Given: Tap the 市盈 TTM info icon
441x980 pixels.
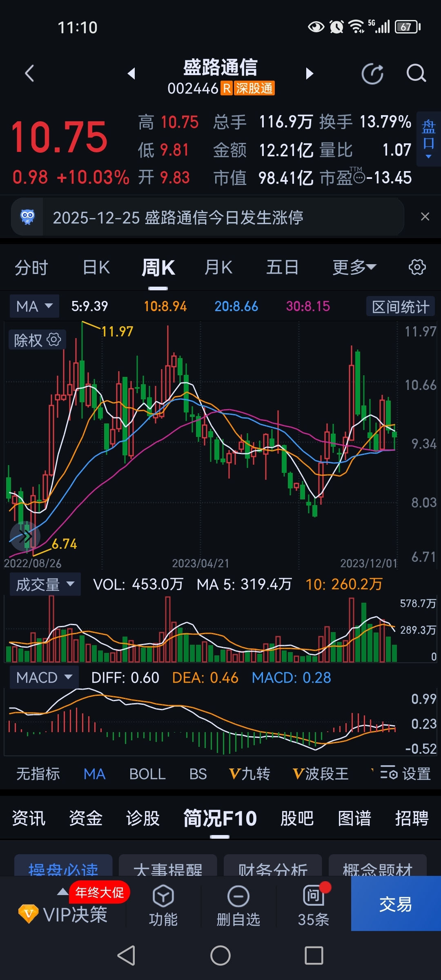Looking at the screenshot, I should pos(359,178).
